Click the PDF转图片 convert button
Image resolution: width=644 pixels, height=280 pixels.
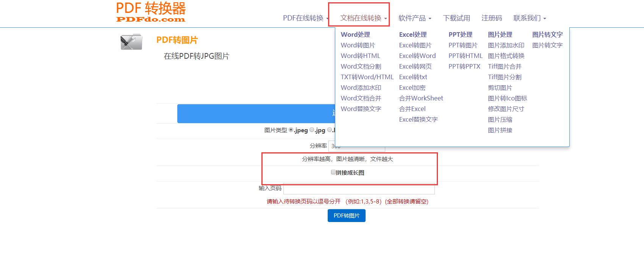pos(347,216)
